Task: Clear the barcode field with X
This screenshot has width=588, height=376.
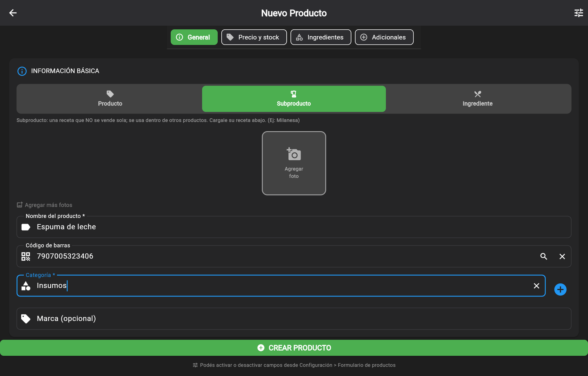Action: 562,257
